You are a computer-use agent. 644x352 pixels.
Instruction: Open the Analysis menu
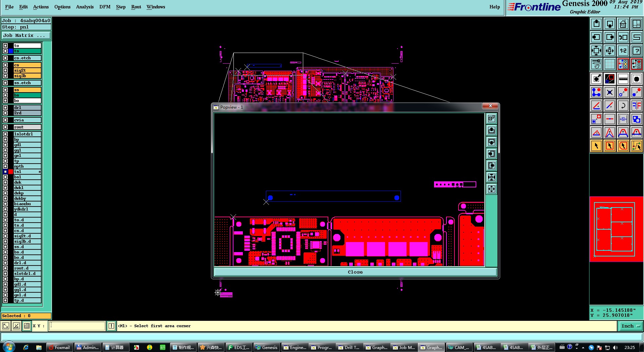pyautogui.click(x=85, y=7)
